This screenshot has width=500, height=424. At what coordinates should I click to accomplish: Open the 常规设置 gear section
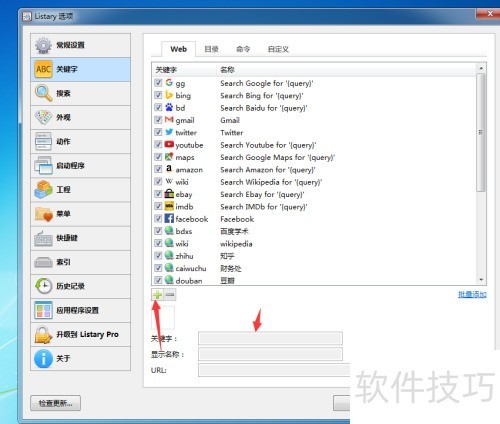pos(80,45)
